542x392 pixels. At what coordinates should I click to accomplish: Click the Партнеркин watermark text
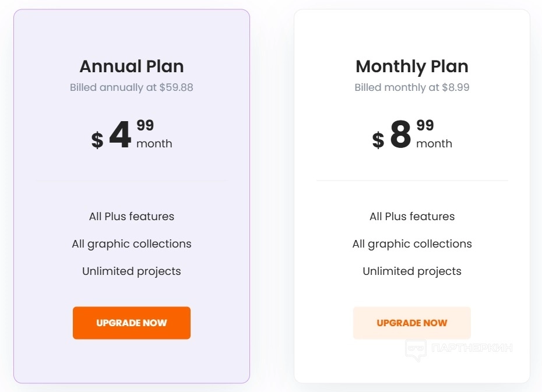[x=473, y=348]
